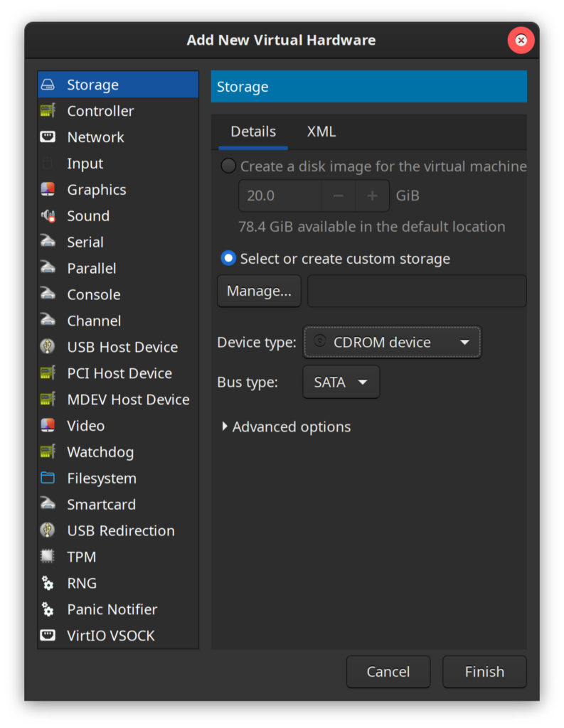The width and height of the screenshot is (564, 728).
Task: Select the USB Host Device icon
Action: [48, 347]
